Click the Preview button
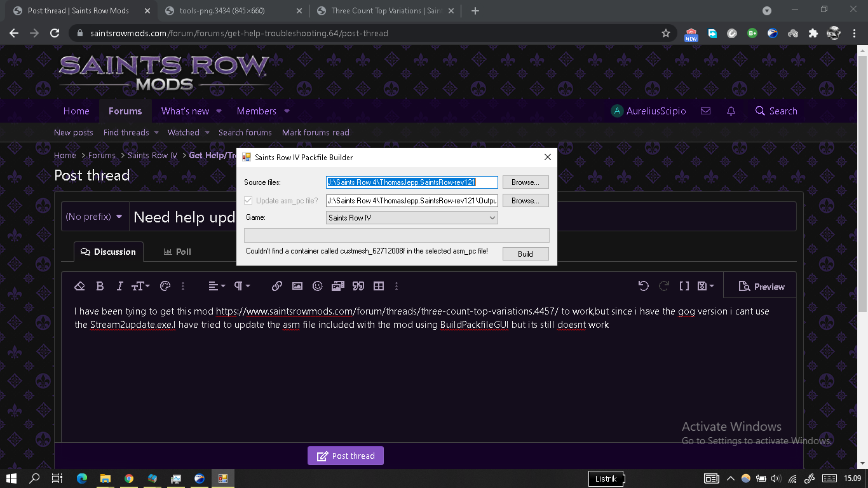Screen dimensions: 868x488 click(x=762, y=287)
